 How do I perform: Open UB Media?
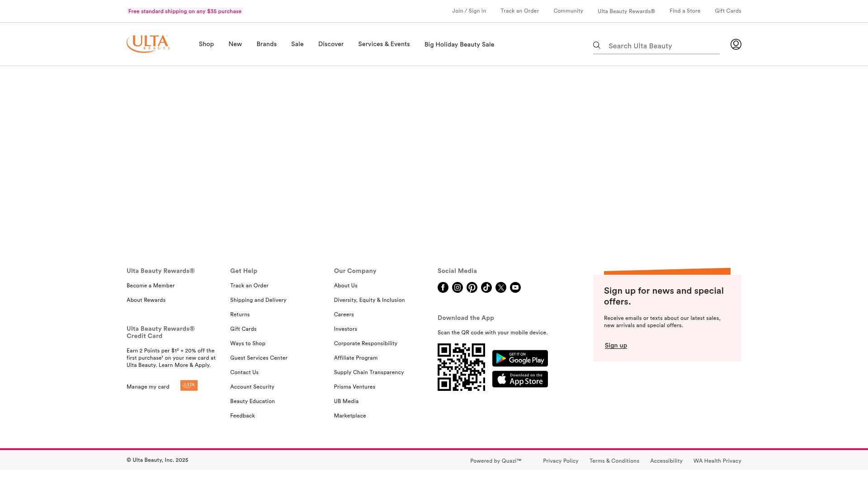pos(346,401)
